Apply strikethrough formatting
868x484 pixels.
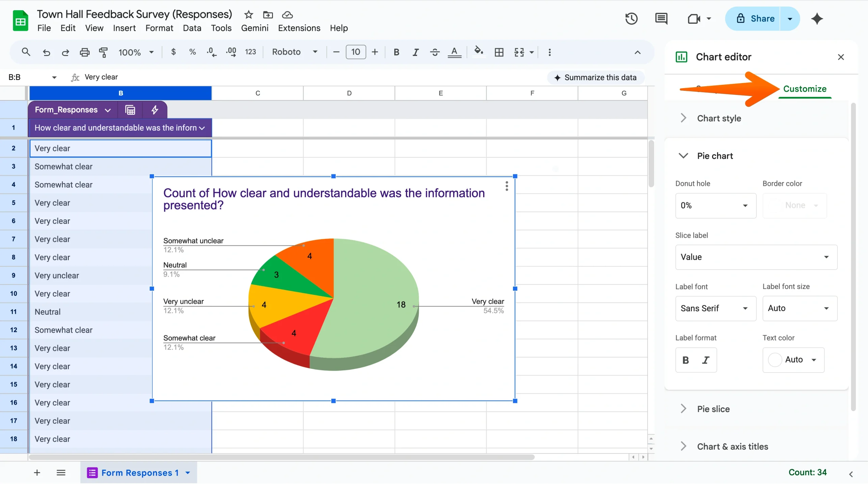pos(435,52)
